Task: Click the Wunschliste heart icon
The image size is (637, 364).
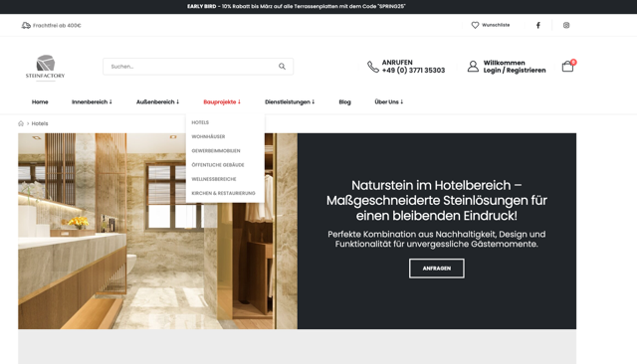Action: 475,25
